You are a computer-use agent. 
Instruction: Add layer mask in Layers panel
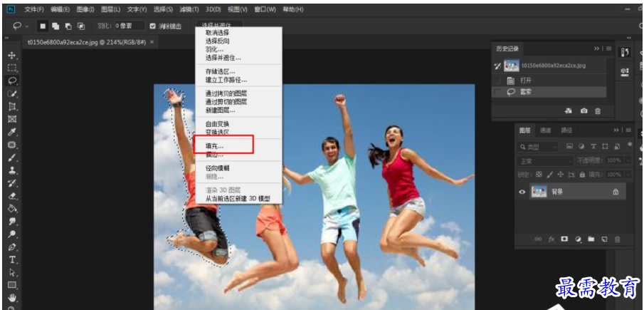[564, 239]
